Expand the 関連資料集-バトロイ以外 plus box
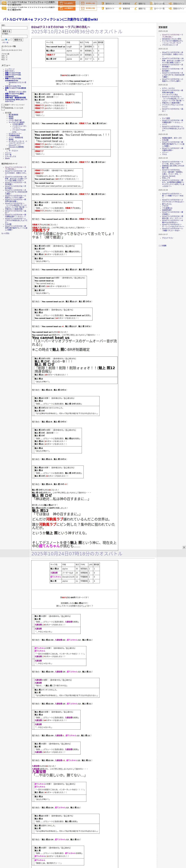Viewport: 186px width, 868px height. click(x=3, y=109)
